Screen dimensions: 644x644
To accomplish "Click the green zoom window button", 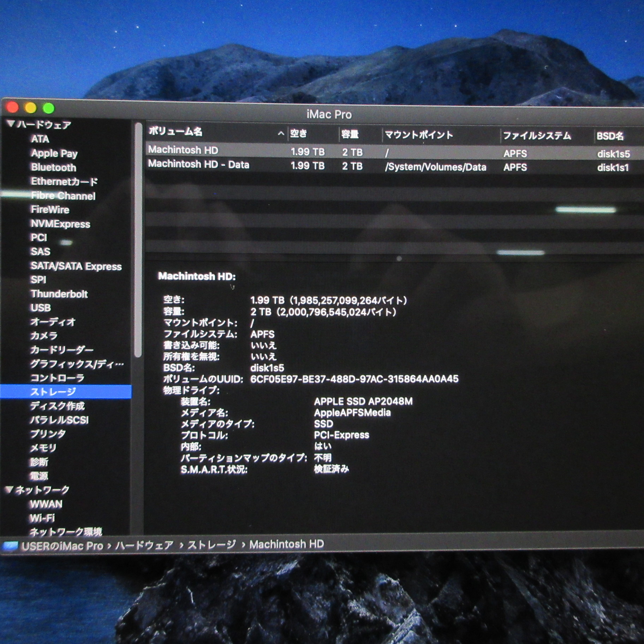I will [x=48, y=108].
